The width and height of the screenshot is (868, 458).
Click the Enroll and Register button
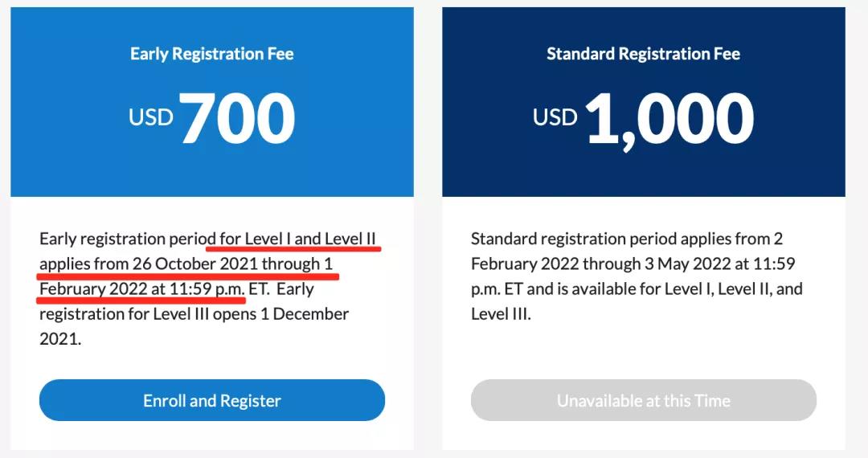coord(212,400)
